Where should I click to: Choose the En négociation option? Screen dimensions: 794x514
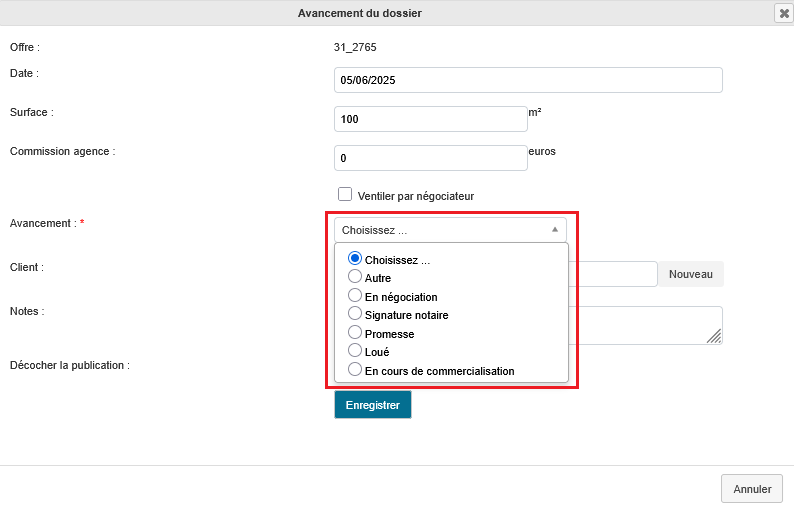[354, 296]
